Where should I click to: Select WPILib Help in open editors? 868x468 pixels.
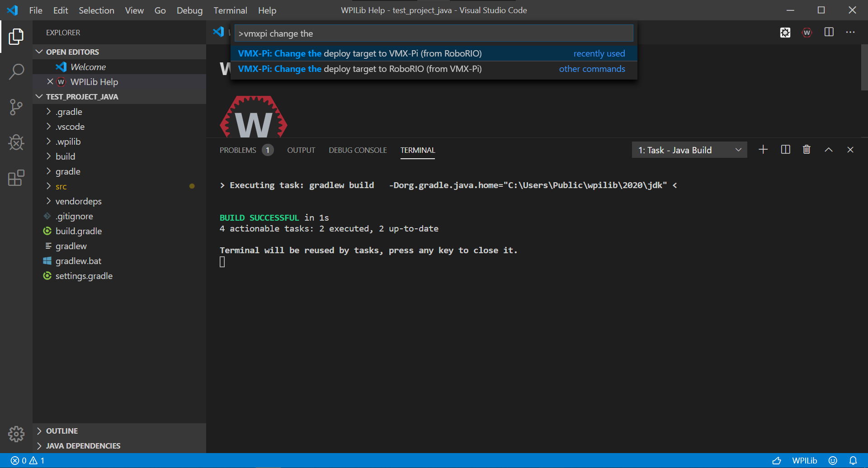point(119,81)
